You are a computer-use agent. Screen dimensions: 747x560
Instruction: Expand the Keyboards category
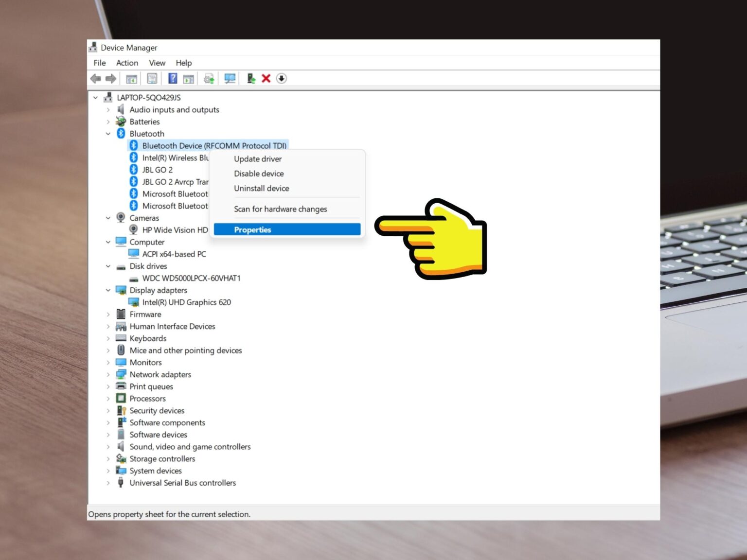[x=108, y=338]
